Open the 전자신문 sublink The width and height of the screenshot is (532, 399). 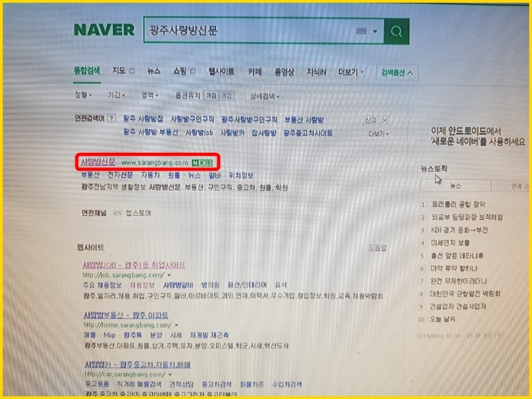[x=120, y=175]
